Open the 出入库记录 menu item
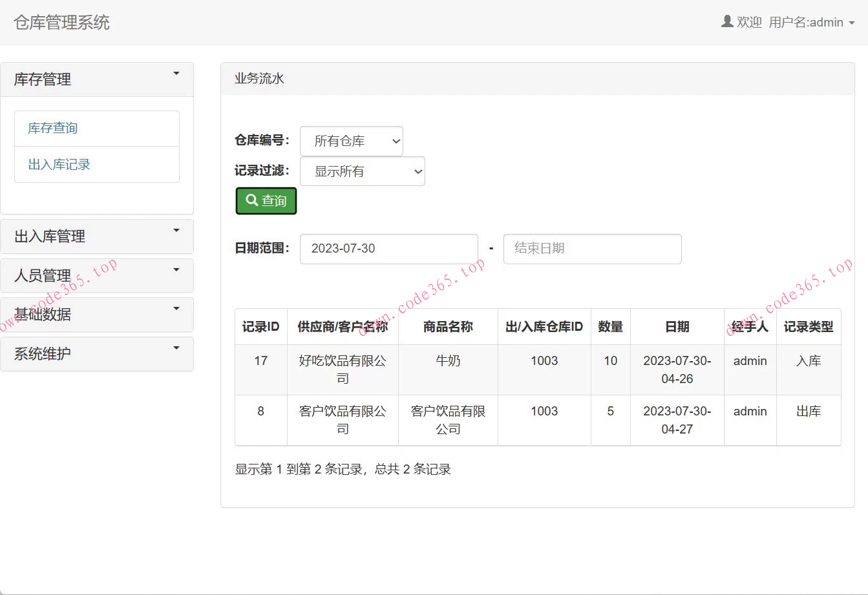The image size is (868, 595). pos(59,164)
